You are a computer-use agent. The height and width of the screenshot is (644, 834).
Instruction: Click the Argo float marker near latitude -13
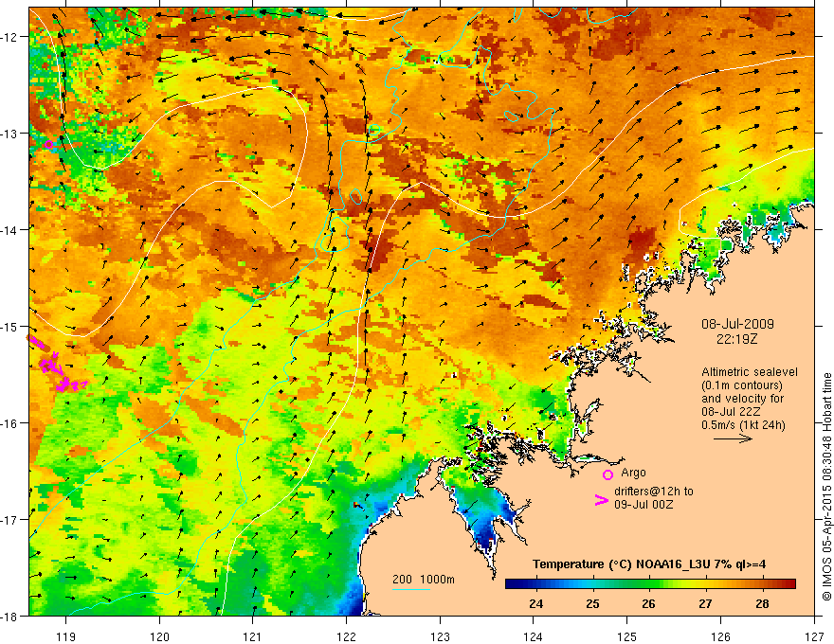48,145
